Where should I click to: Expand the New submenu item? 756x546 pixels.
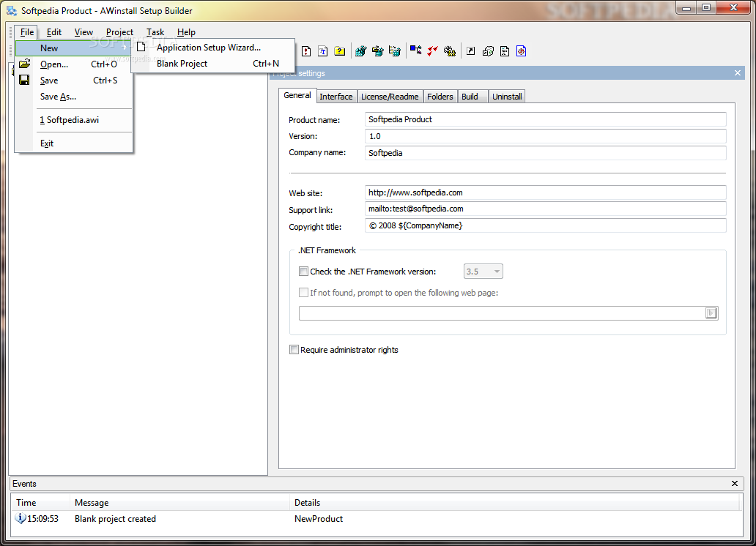pyautogui.click(x=73, y=48)
